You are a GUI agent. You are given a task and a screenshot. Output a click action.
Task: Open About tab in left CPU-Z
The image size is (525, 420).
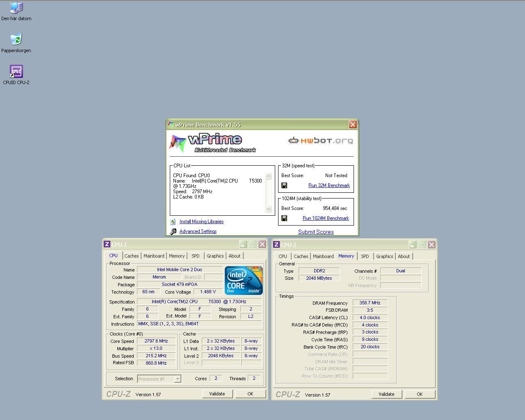pyautogui.click(x=235, y=256)
